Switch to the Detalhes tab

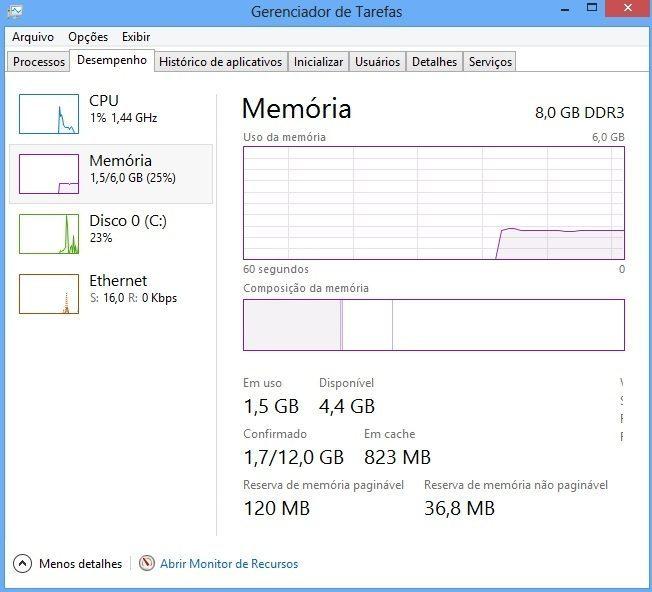click(434, 62)
